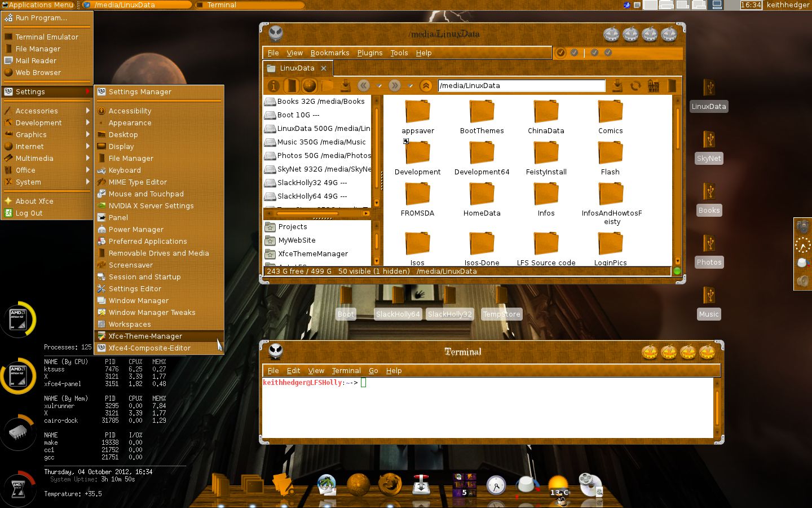
Task: Click the /media/LinuxData path field
Action: pyautogui.click(x=522, y=85)
